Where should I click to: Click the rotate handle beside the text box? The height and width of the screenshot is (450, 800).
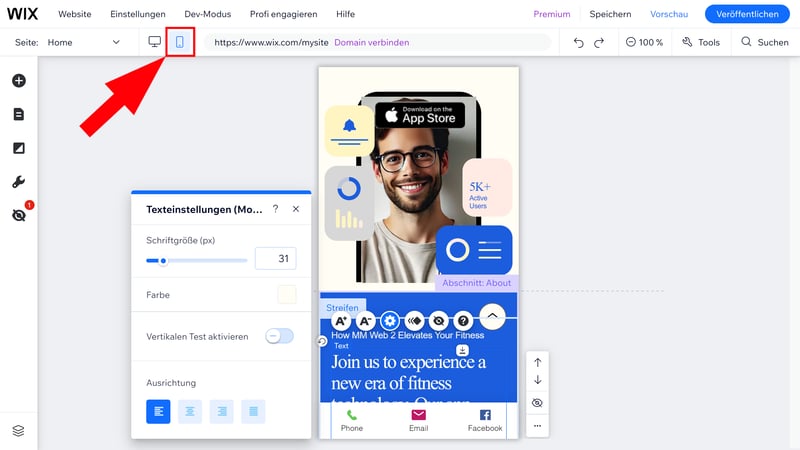tap(322, 341)
